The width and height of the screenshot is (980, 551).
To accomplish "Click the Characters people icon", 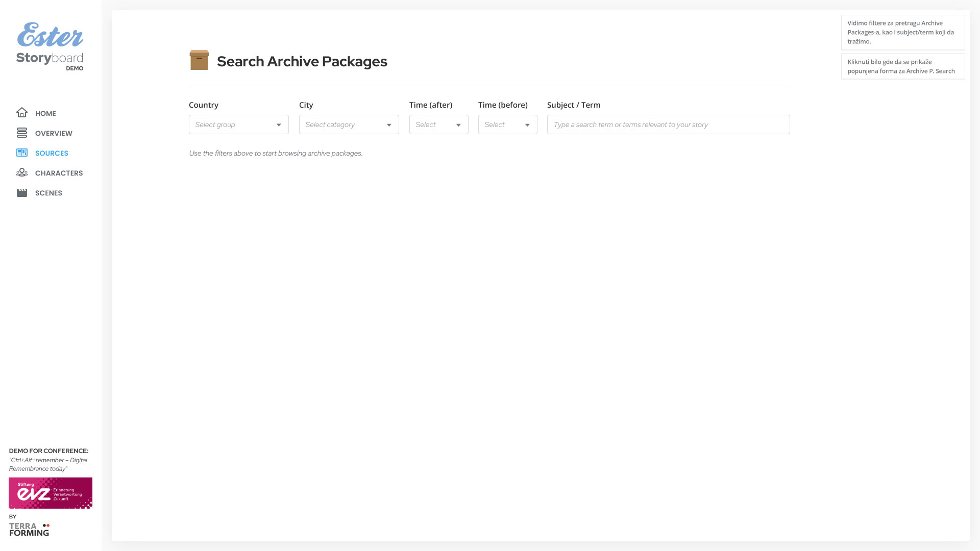I will (22, 172).
